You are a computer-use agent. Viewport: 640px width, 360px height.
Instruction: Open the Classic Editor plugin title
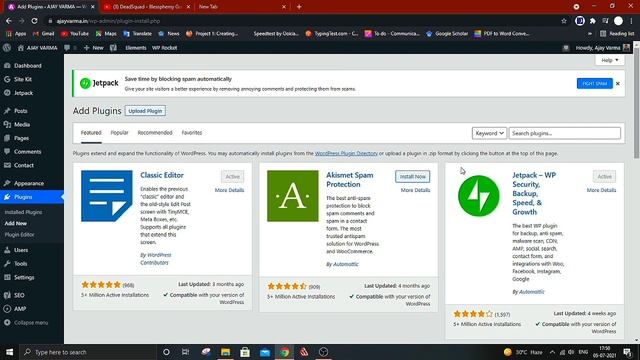click(162, 175)
